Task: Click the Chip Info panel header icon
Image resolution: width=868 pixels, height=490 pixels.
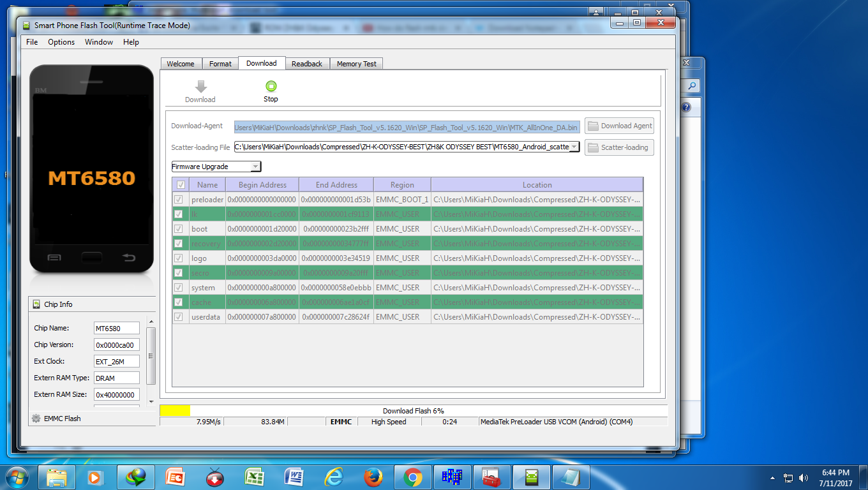Action: point(36,304)
